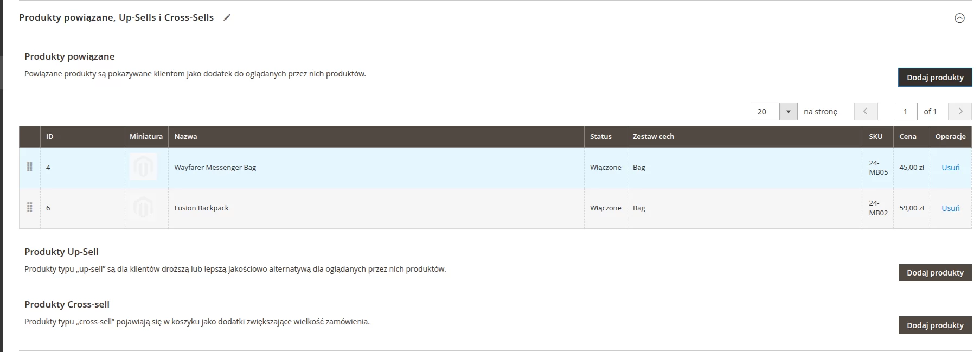Collapse the related products section with circle chevron
This screenshot has height=352, width=980.
959,18
